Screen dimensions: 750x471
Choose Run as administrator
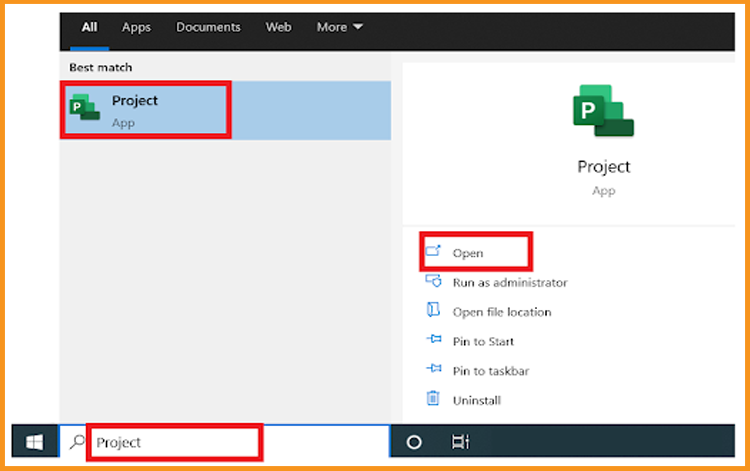[510, 283]
